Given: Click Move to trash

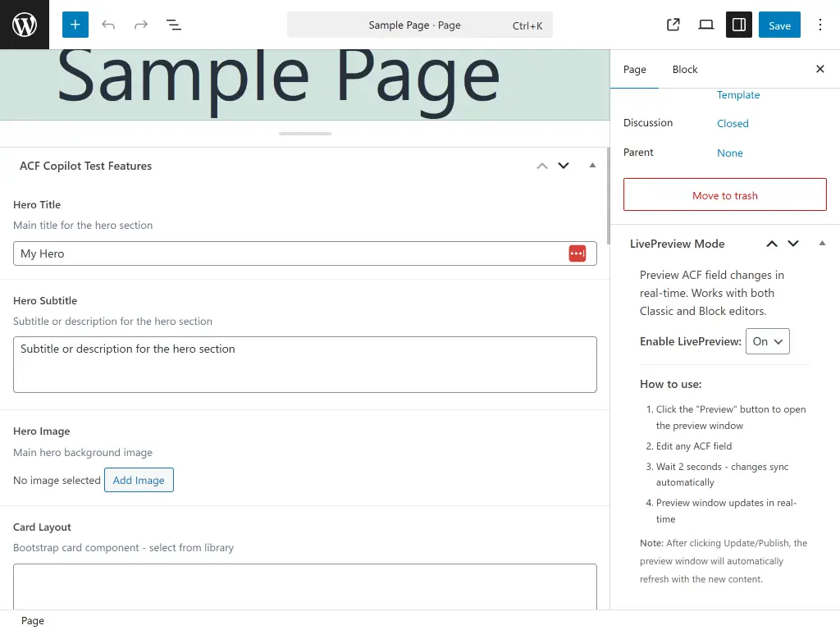Looking at the screenshot, I should pos(724,194).
